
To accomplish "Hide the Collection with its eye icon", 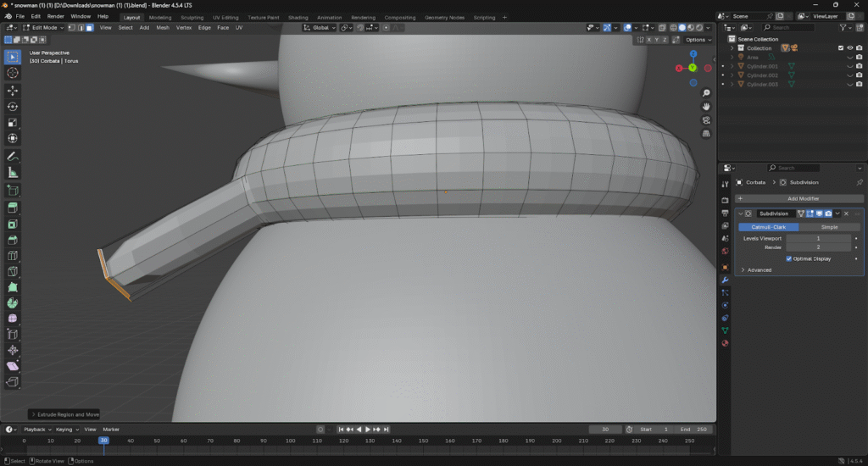I will [849, 48].
